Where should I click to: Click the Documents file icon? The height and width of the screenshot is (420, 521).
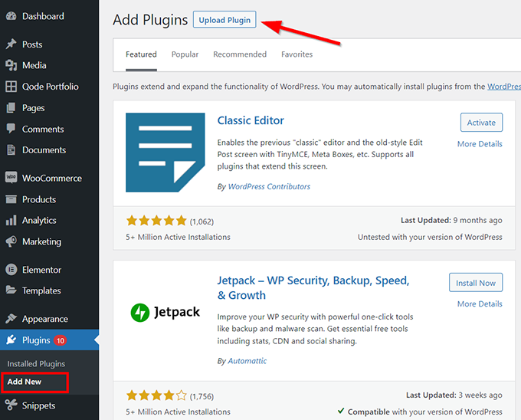pyautogui.click(x=11, y=150)
